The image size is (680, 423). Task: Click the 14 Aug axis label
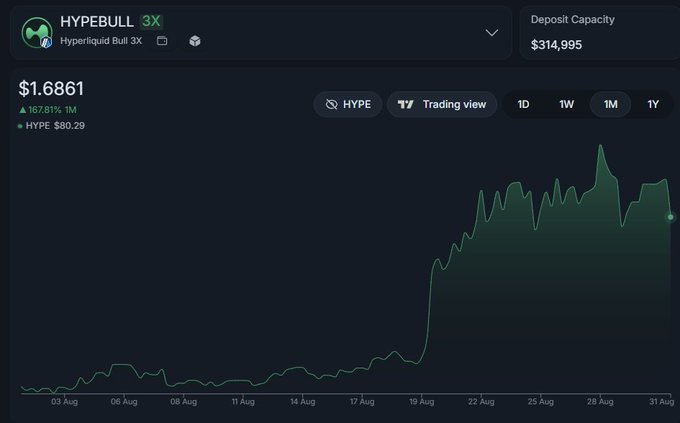coord(303,402)
